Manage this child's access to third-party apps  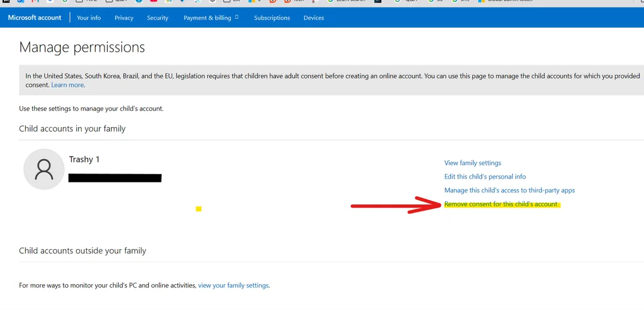(509, 190)
